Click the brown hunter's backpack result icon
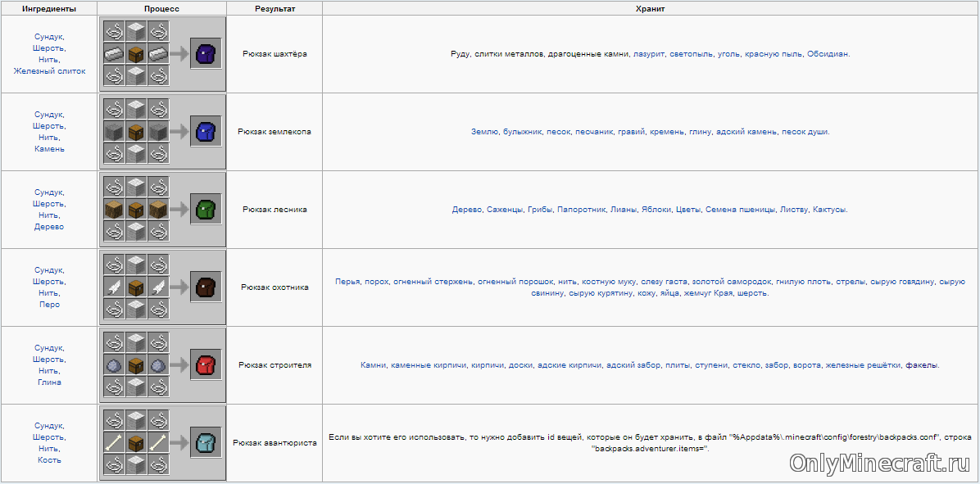The image size is (980, 484). [205, 287]
